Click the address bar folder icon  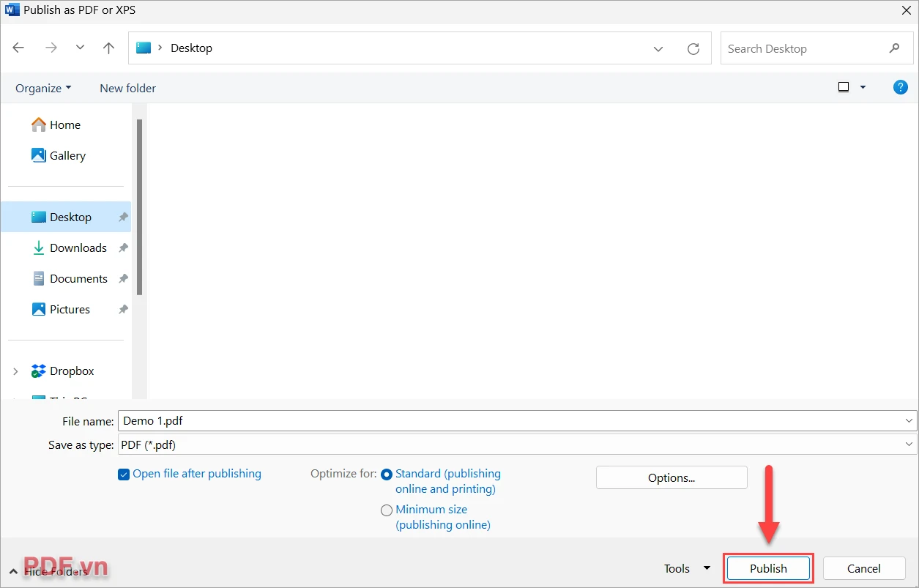point(144,48)
